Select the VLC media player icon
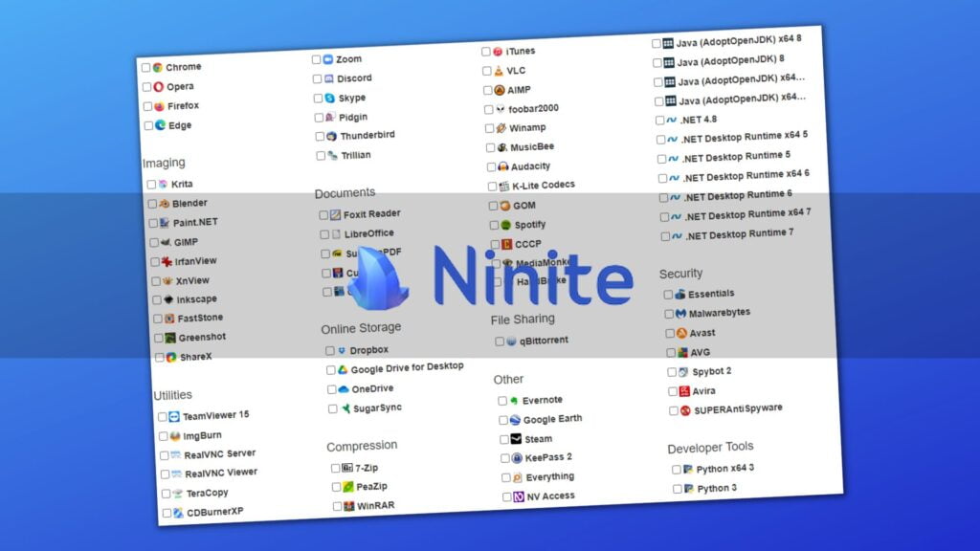980x551 pixels. point(499,70)
